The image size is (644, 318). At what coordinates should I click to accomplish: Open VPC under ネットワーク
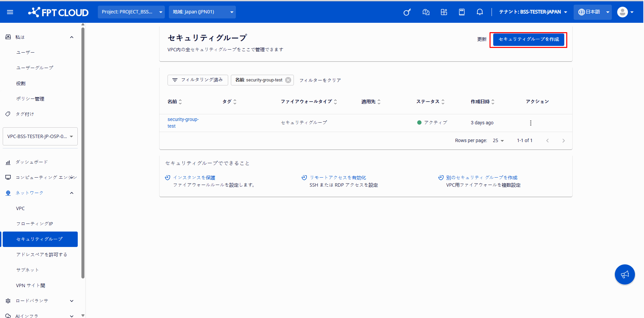pos(20,208)
